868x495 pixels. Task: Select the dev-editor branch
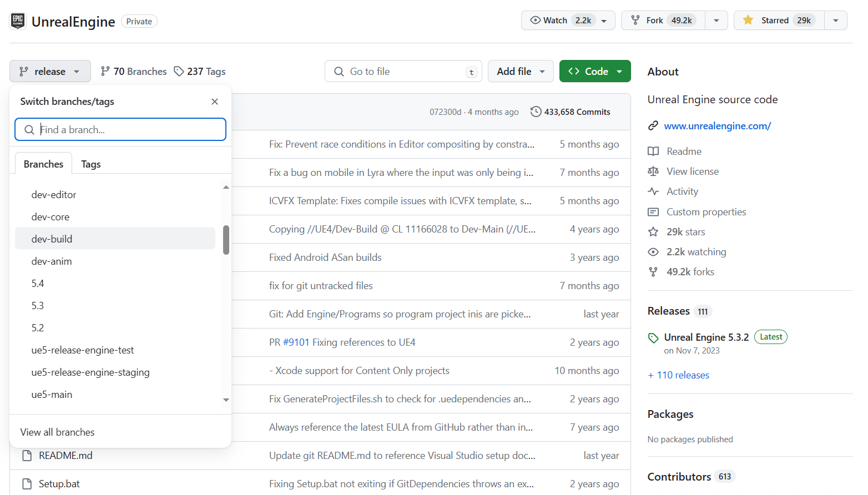click(x=115, y=195)
